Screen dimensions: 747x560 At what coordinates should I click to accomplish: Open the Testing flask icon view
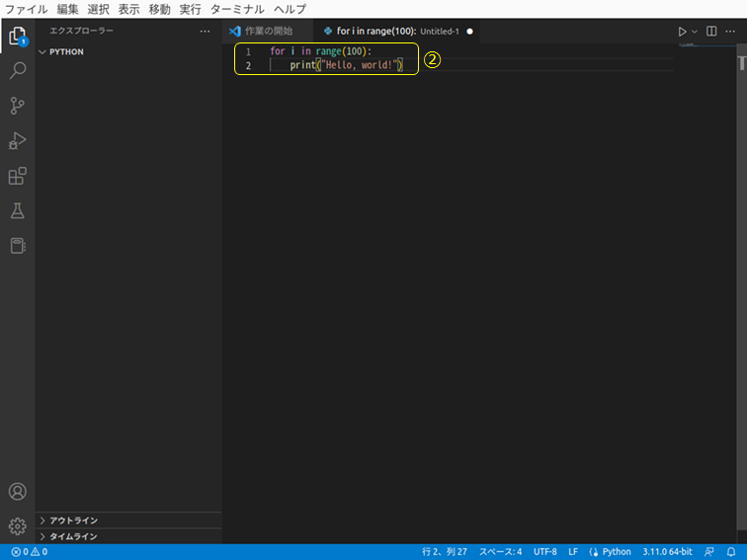[x=18, y=210]
